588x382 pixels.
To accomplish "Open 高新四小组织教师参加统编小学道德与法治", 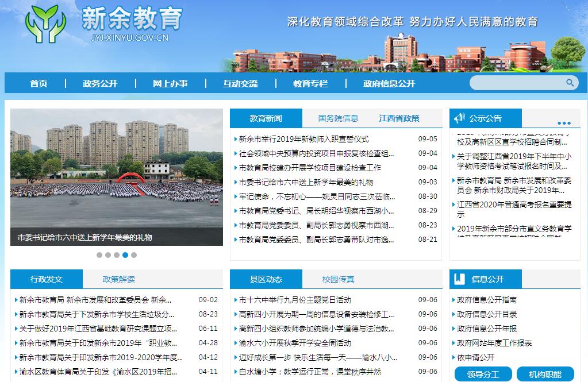I will [x=316, y=329].
